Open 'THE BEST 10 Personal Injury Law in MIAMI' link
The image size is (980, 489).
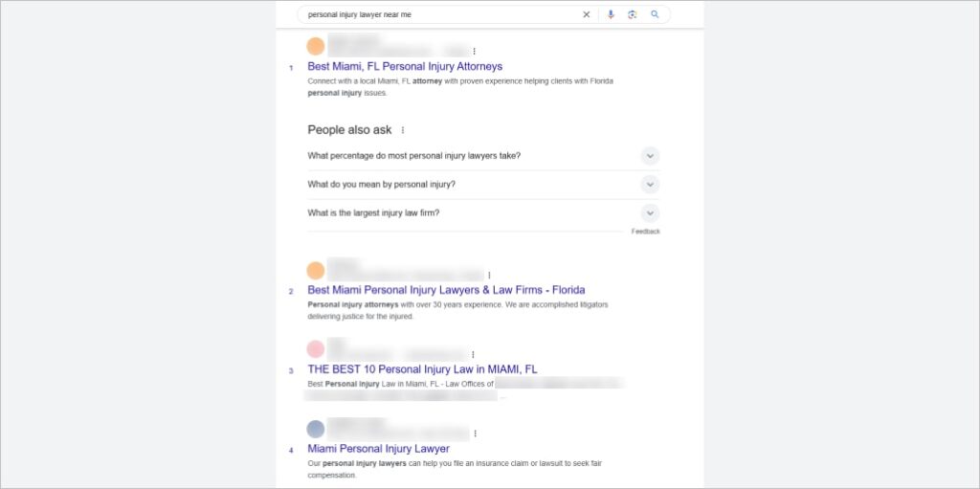(x=422, y=369)
